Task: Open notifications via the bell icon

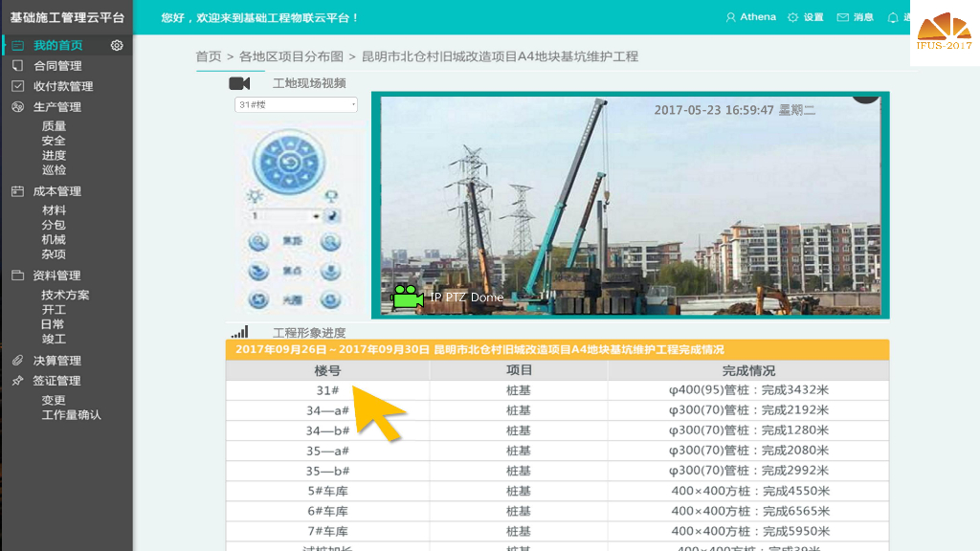Action: click(x=894, y=16)
